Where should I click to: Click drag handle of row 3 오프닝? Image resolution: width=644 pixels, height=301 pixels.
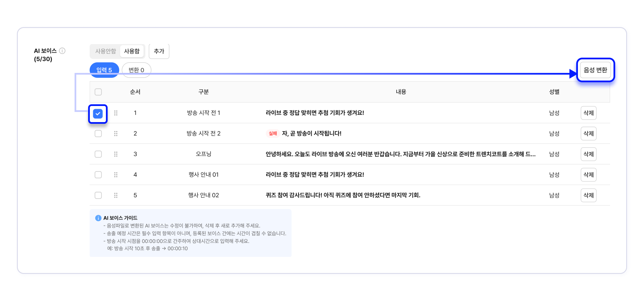115,154
